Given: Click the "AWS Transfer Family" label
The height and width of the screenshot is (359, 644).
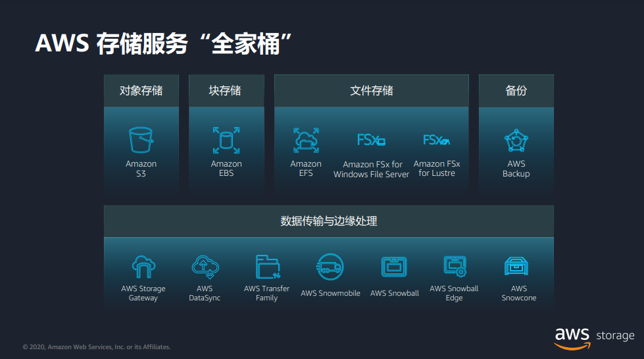Looking at the screenshot, I should tap(266, 293).
